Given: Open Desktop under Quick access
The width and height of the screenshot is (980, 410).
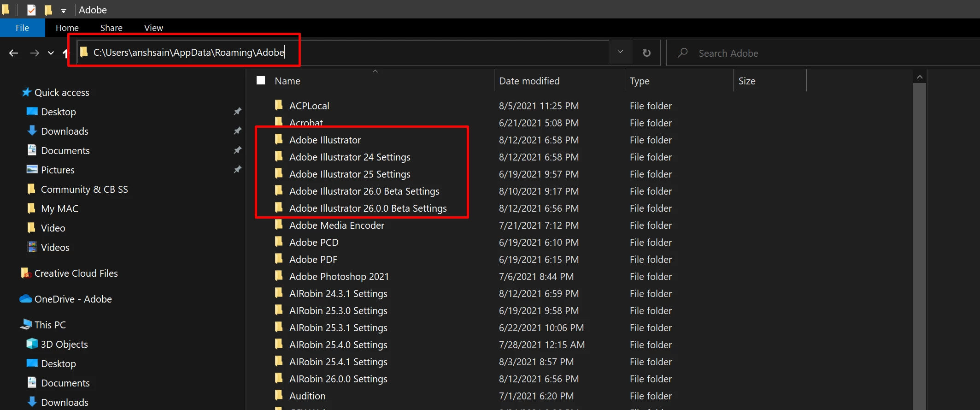Looking at the screenshot, I should 58,112.
